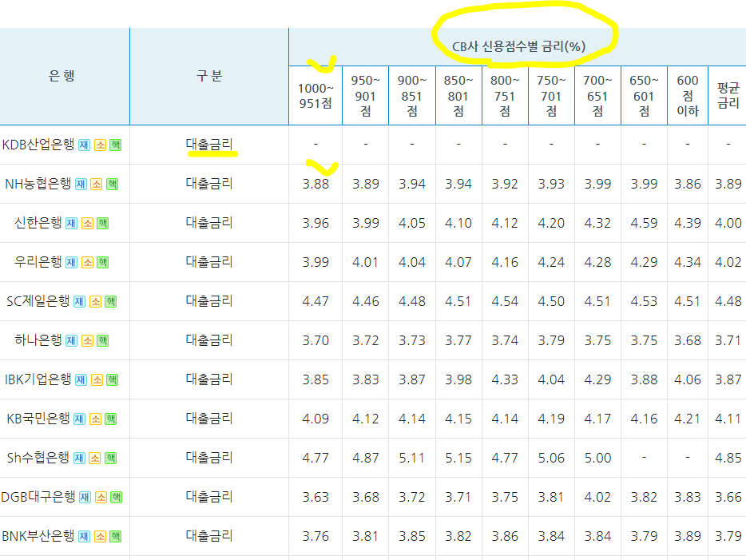Click the 700~651점 column header
Screen dimensions: 746x560
[597, 96]
